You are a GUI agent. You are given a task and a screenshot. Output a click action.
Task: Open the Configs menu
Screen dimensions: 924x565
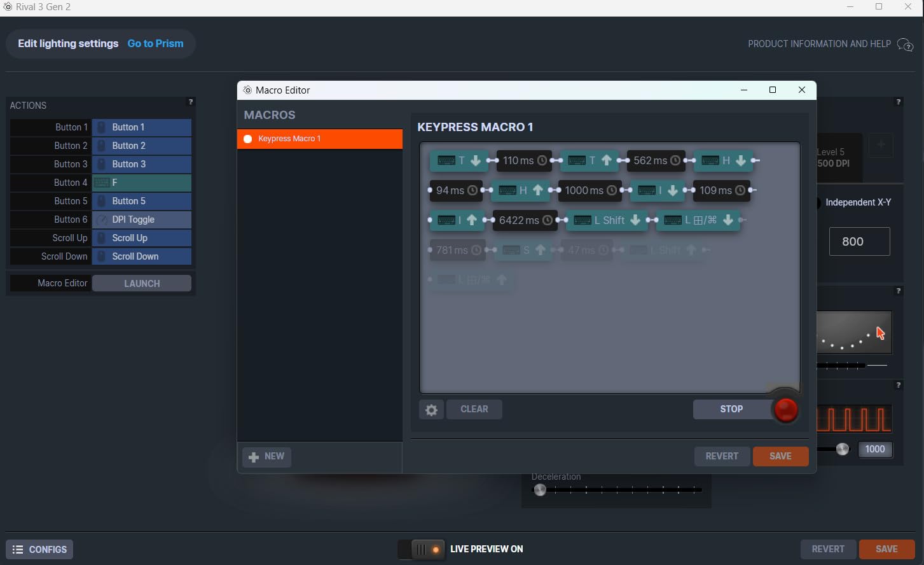(39, 550)
